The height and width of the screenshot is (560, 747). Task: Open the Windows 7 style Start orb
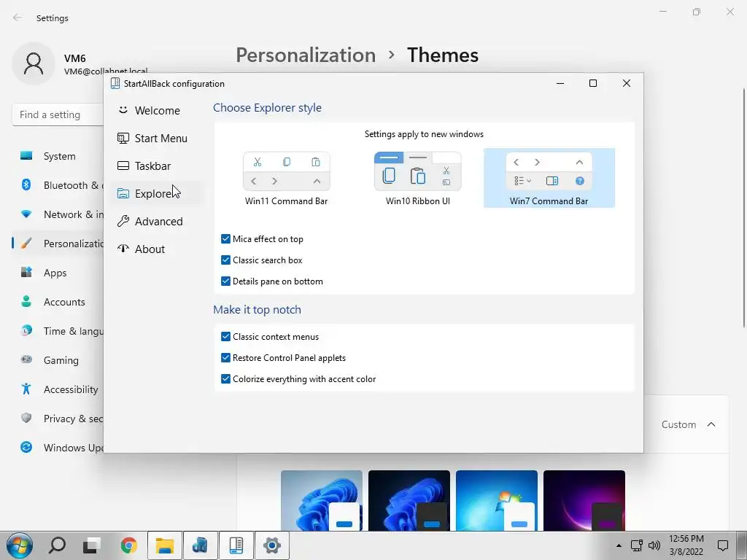pyautogui.click(x=20, y=545)
